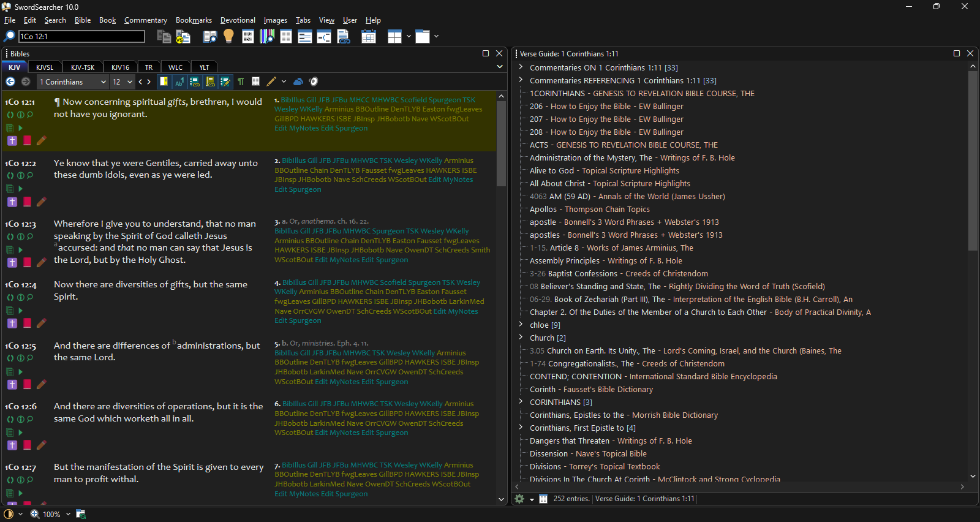Click the speaker audio icon in Bibles toolbar
This screenshot has height=522, width=980.
click(314, 81)
